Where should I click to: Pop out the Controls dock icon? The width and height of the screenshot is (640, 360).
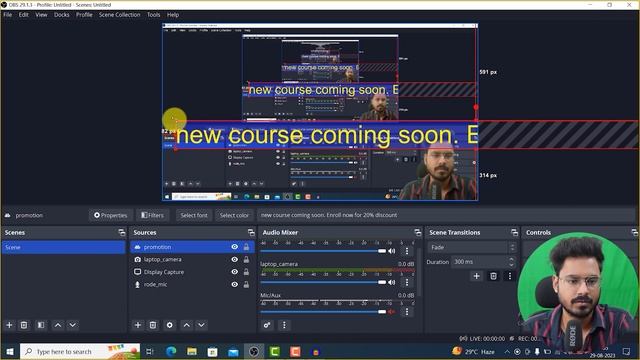click(635, 232)
